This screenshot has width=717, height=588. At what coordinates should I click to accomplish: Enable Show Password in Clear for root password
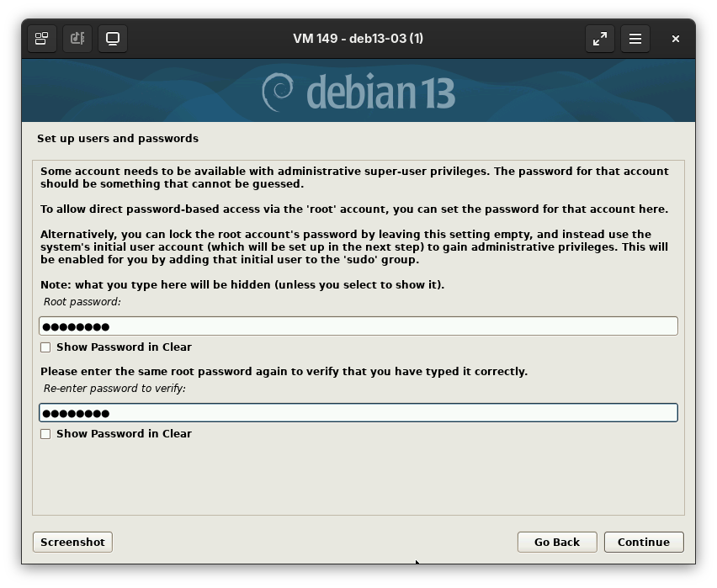[x=45, y=347]
